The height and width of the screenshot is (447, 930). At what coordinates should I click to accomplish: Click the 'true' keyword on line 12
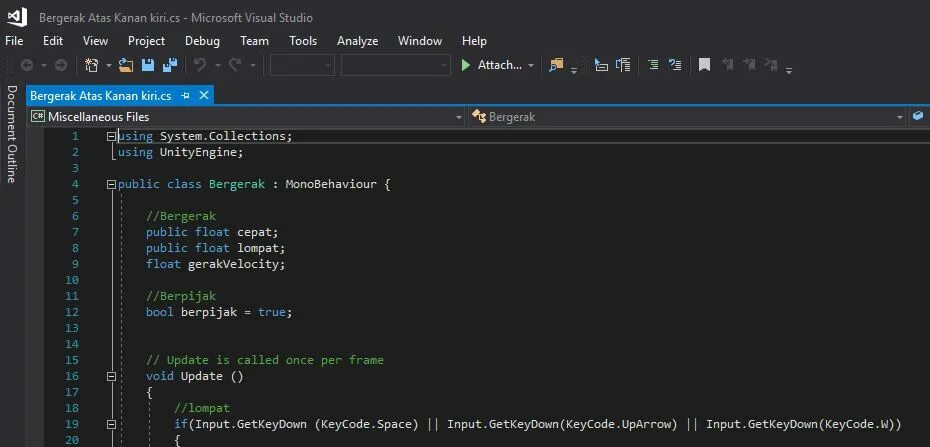[x=272, y=312]
